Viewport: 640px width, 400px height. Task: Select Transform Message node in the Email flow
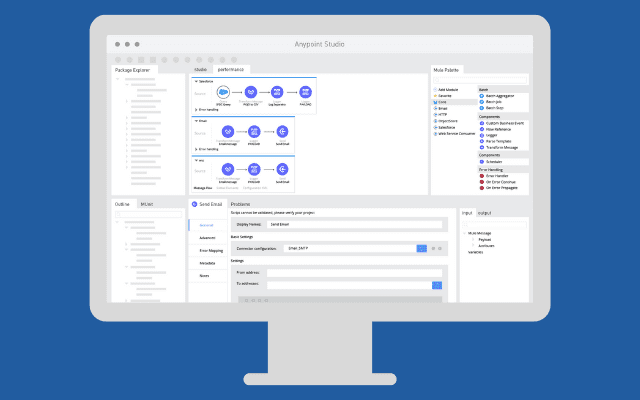click(228, 131)
